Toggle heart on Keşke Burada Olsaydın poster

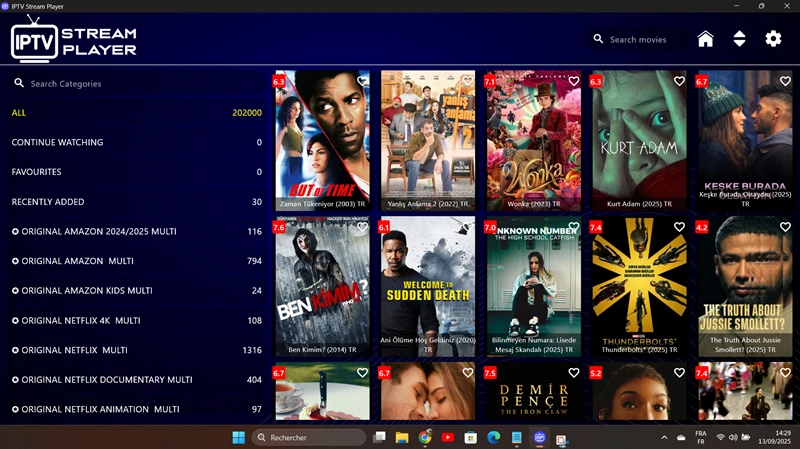click(785, 81)
